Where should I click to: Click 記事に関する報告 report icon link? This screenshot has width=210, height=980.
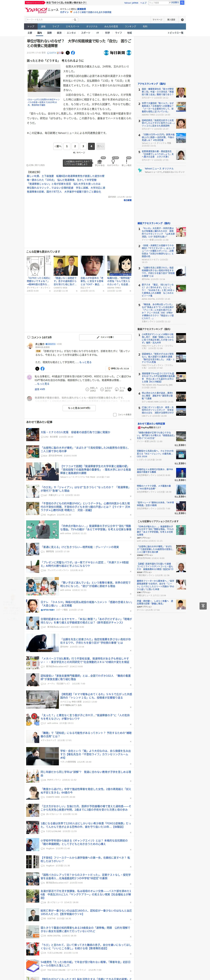point(36,165)
